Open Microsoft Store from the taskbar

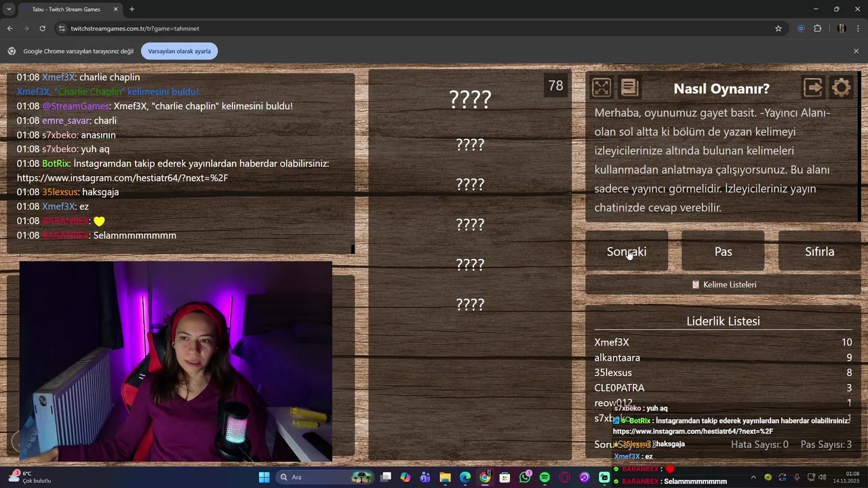click(505, 477)
